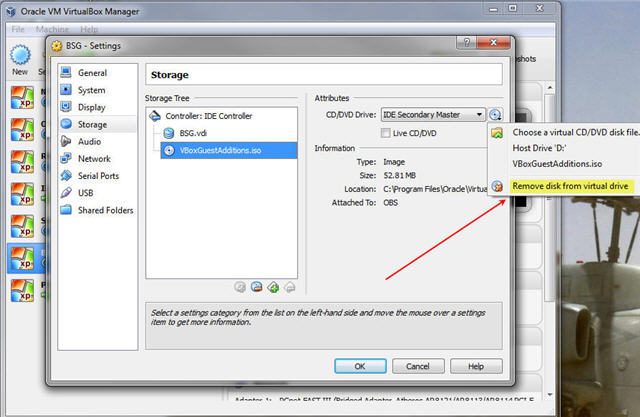
Task: Click the OK button
Action: coord(360,366)
